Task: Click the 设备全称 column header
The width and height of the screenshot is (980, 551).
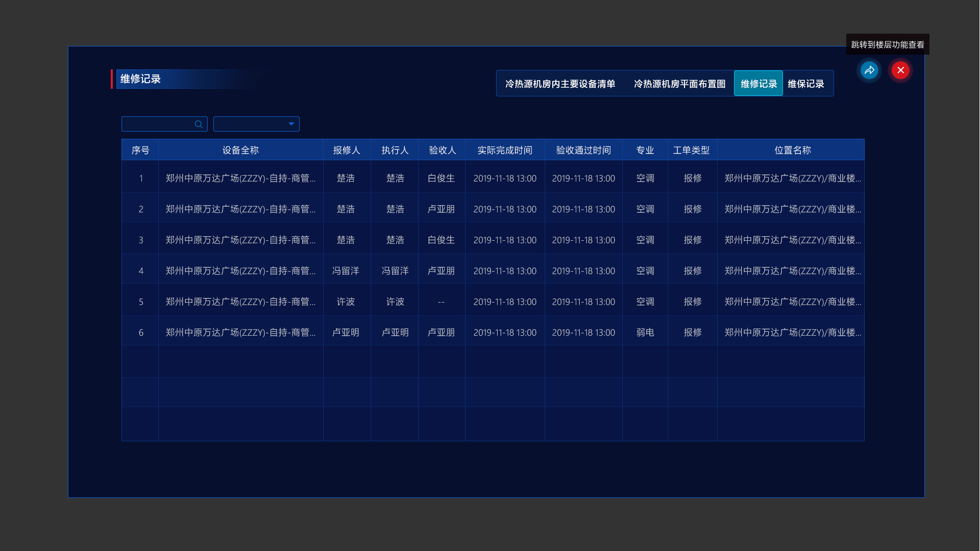Action: [240, 151]
